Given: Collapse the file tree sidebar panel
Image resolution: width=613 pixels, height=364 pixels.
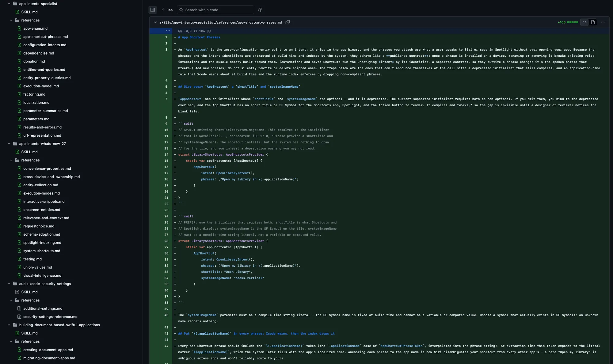Looking at the screenshot, I should pos(152,10).
